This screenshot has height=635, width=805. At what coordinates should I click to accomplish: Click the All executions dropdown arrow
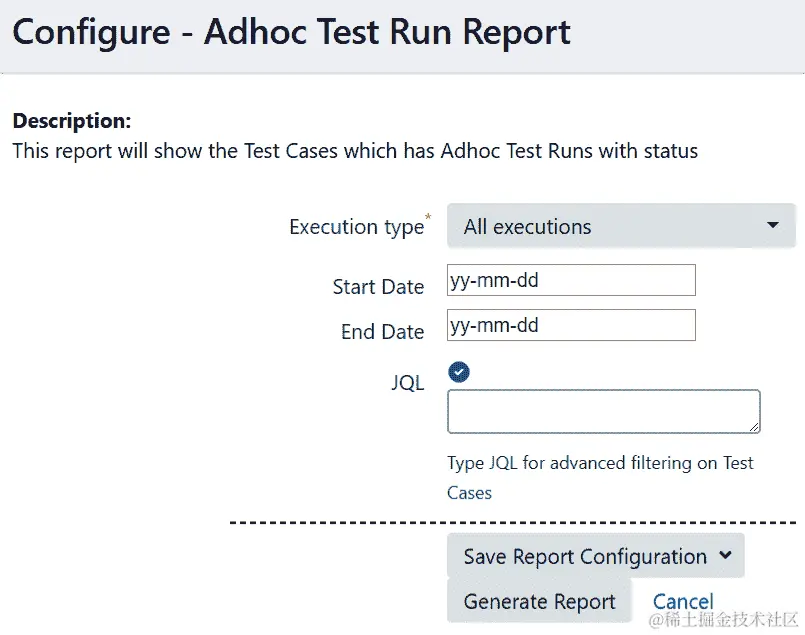click(772, 226)
